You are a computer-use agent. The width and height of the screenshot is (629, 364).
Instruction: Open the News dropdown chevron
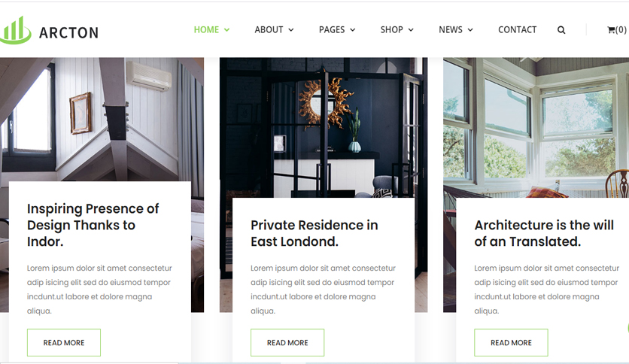pos(470,30)
